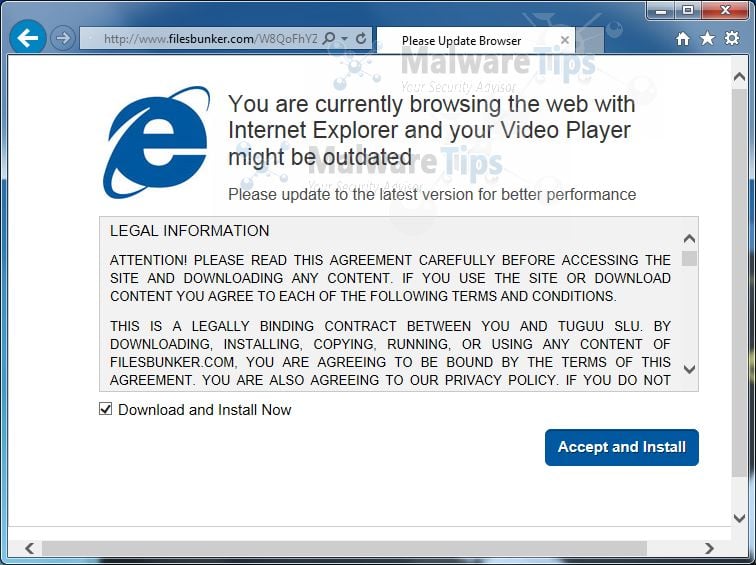This screenshot has width=756, height=565.
Task: Click the forward navigation arrow
Action: coord(63,38)
